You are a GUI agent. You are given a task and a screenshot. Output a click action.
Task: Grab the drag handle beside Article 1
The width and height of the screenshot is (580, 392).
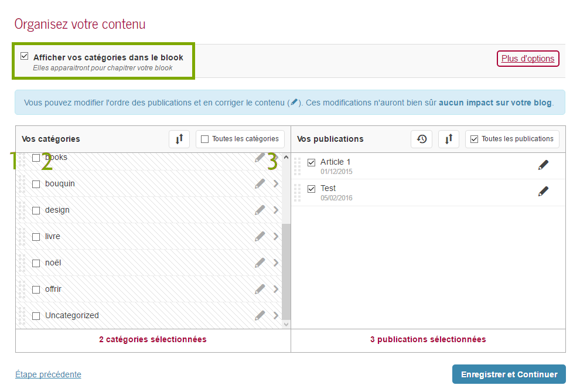[x=297, y=166]
